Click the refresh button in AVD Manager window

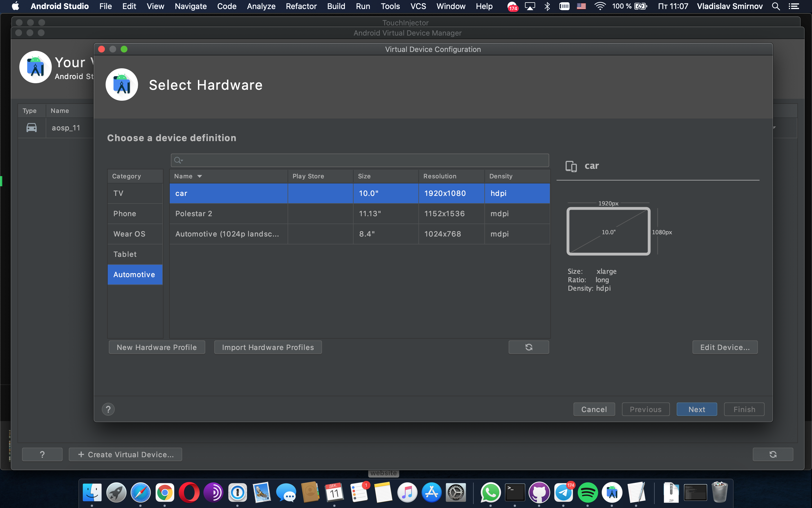click(x=773, y=454)
